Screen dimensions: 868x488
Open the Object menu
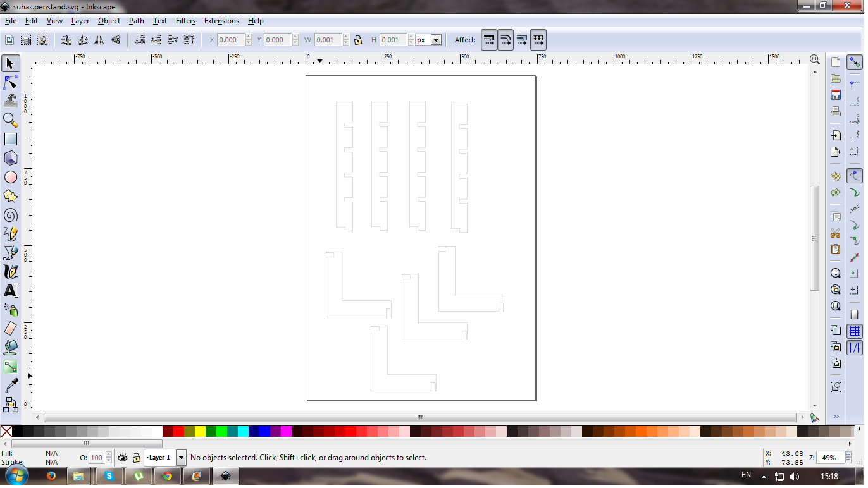click(109, 21)
